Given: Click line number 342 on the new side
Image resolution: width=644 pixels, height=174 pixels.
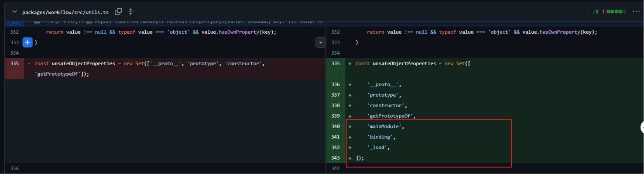Looking at the screenshot, I should [x=336, y=147].
